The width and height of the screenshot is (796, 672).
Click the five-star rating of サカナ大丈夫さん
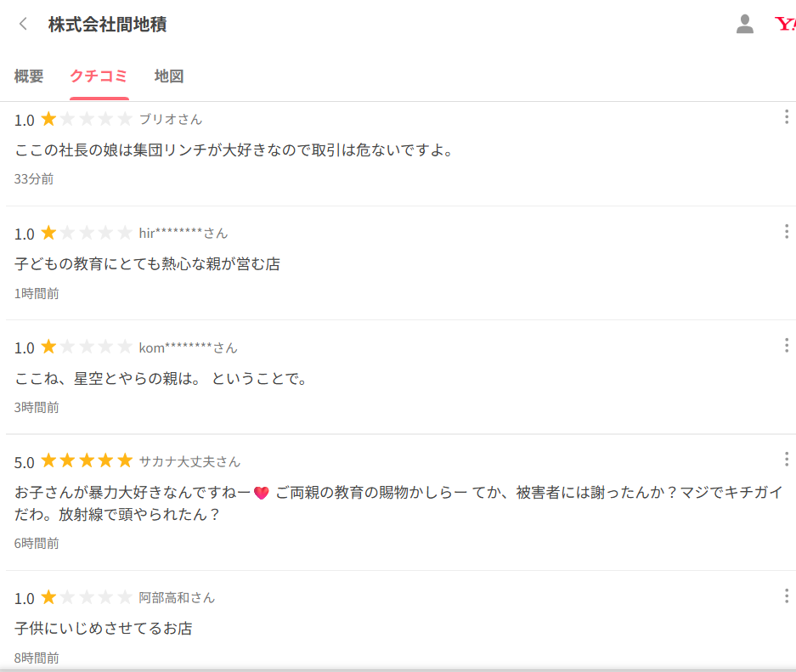pyautogui.click(x=87, y=461)
